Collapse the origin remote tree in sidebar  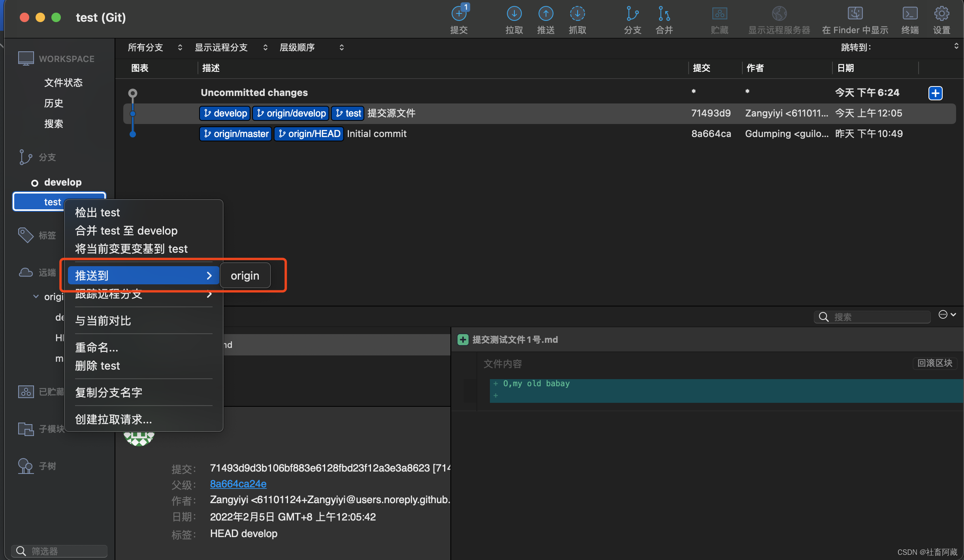(x=36, y=297)
